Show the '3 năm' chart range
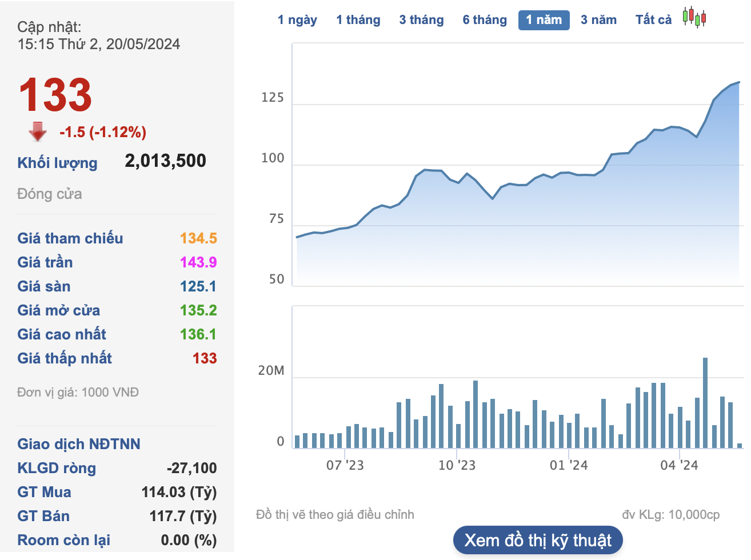The height and width of the screenshot is (560, 751). pyautogui.click(x=598, y=20)
